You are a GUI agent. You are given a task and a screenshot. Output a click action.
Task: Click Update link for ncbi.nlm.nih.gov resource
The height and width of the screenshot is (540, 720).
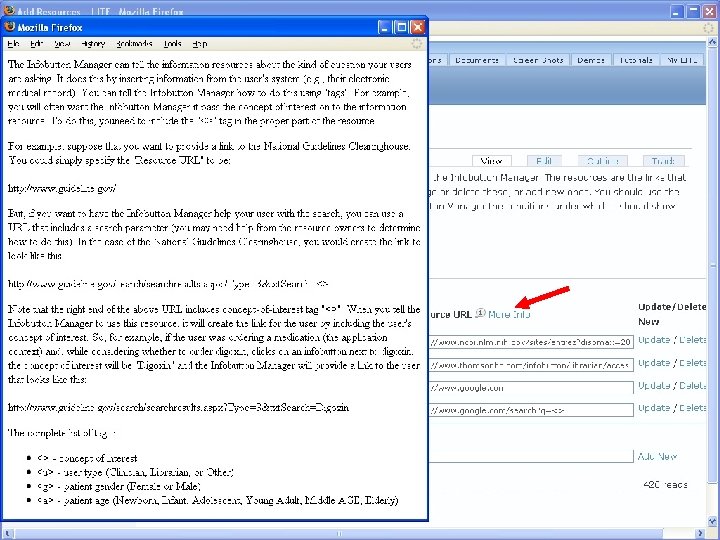pos(654,340)
